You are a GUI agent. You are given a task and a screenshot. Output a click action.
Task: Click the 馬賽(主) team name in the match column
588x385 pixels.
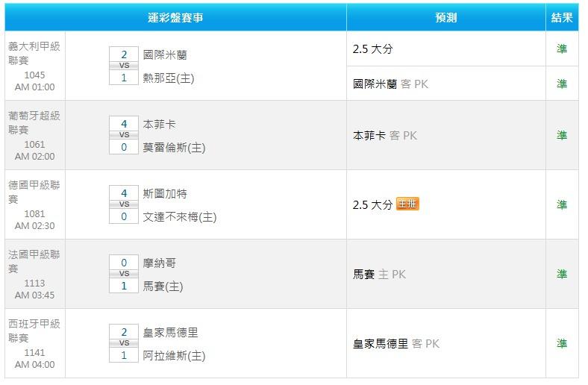163,286
